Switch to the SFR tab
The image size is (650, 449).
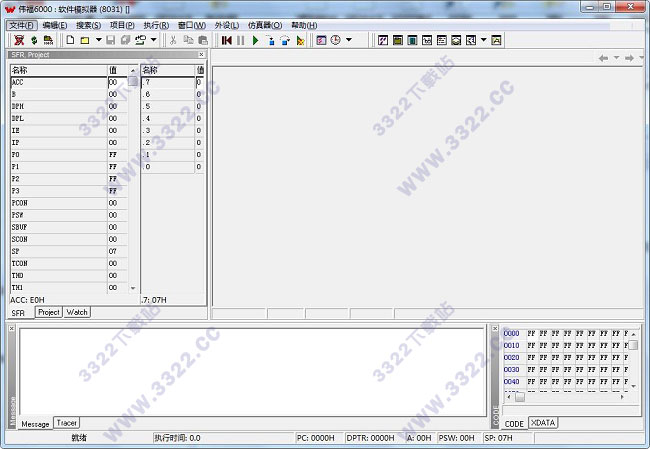click(18, 313)
